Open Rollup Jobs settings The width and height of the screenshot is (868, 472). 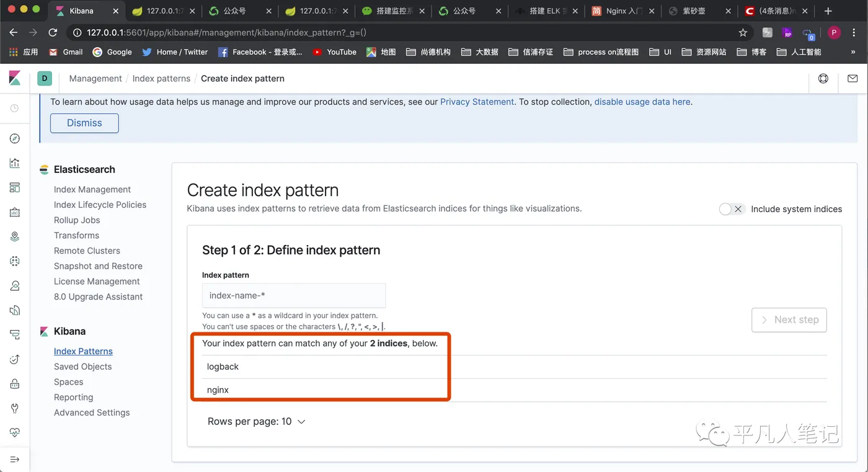[77, 220]
